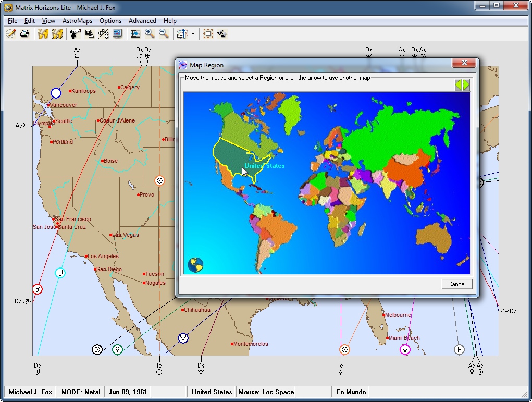
Task: Click Michael J. Fox in status bar
Action: (31, 392)
